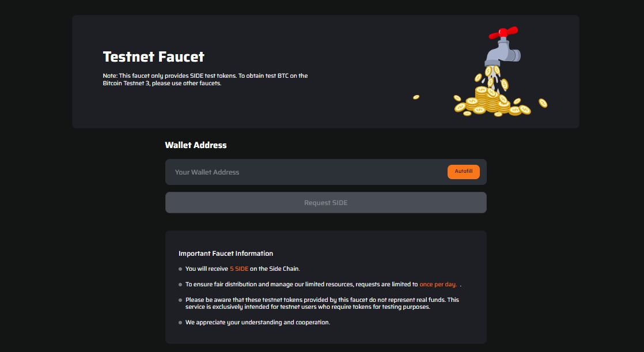This screenshot has height=352, width=644.
Task: Click the bullet beside "We appreciate your understanding"
Action: (x=180, y=323)
